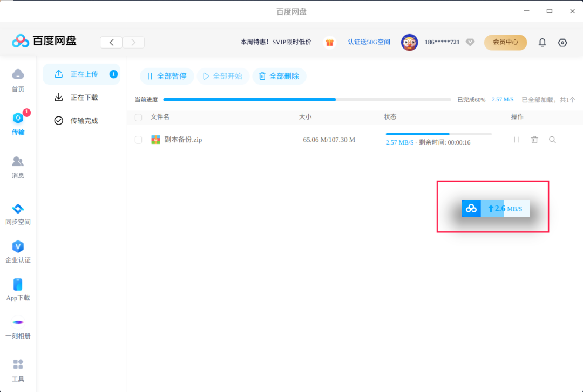This screenshot has height=392, width=583.
Task: Select the 正在上传 tab
Action: click(82, 74)
